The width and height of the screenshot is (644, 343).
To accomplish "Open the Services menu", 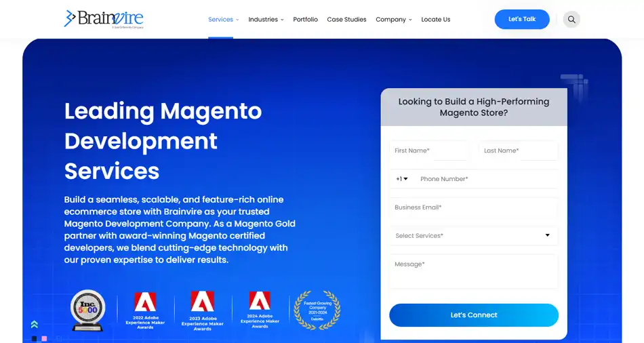I will pyautogui.click(x=224, y=19).
